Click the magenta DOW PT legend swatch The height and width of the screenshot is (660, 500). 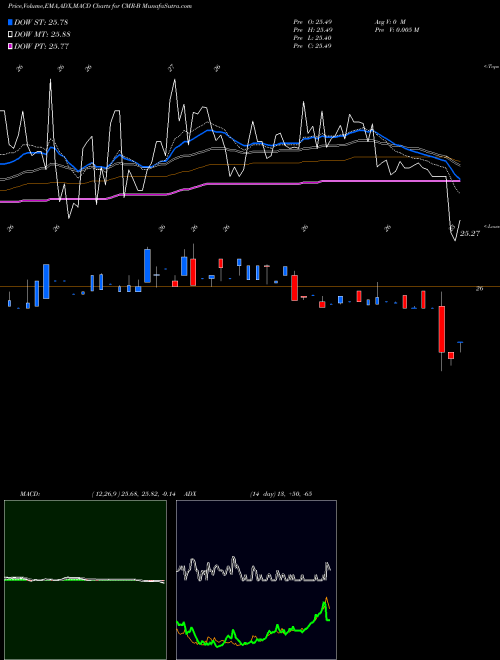tap(10, 46)
